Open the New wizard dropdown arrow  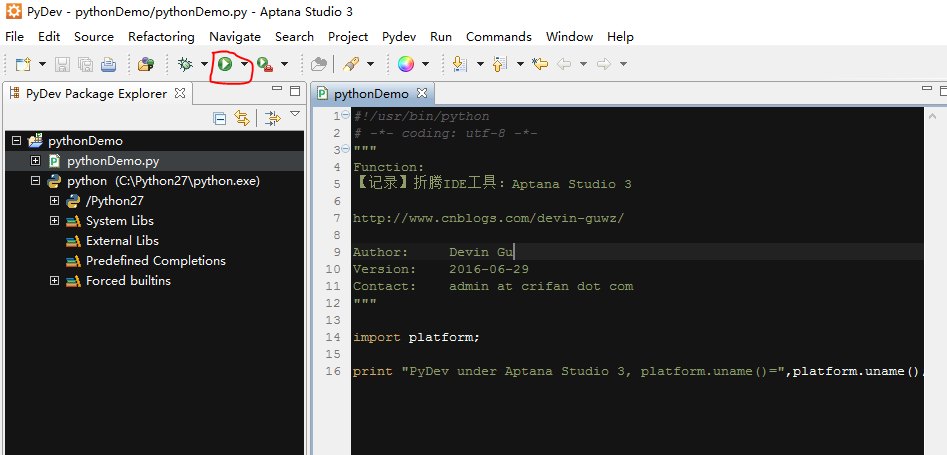tap(42, 64)
